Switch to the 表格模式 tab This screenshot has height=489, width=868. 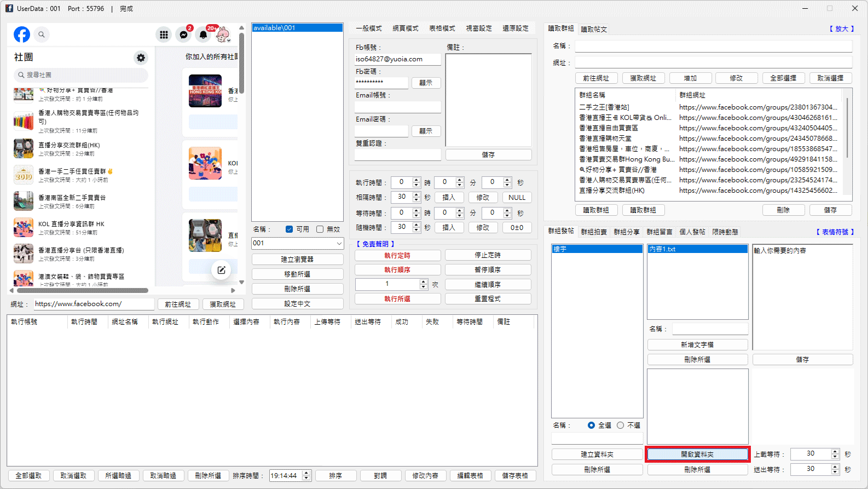tap(442, 28)
